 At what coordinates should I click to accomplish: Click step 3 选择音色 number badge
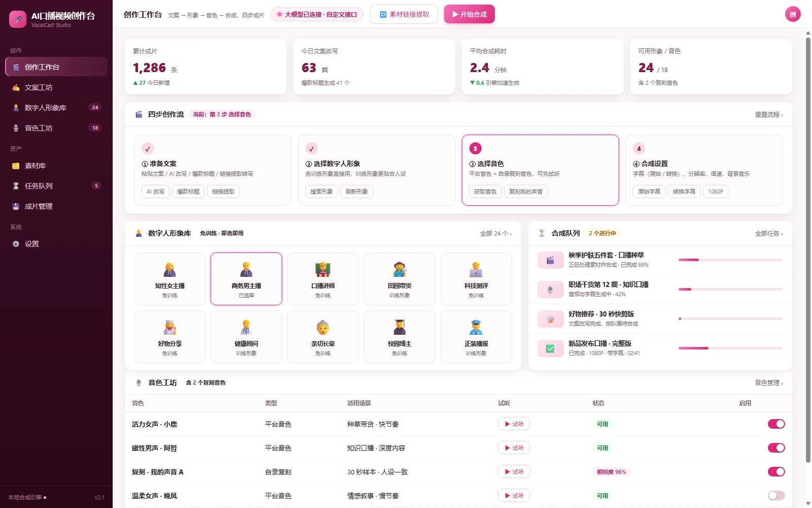coord(475,148)
